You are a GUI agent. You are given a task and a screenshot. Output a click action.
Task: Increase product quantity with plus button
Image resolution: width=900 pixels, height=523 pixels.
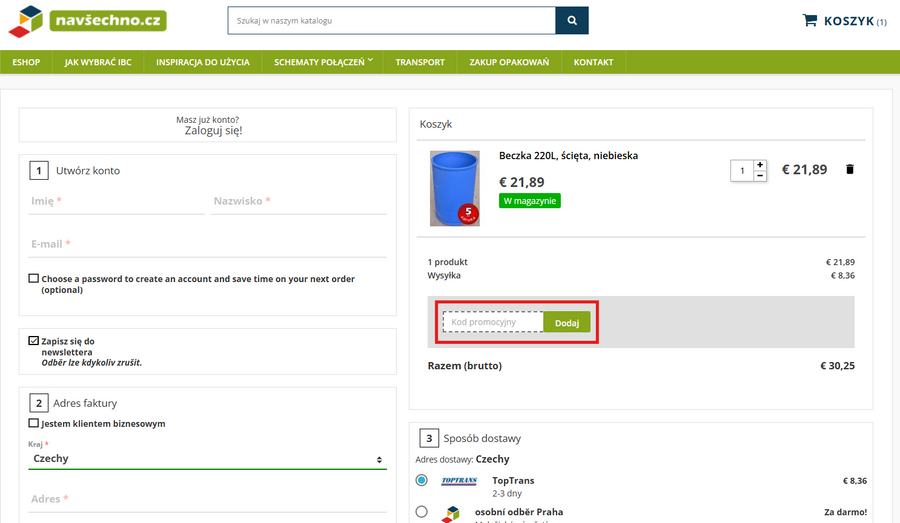coord(760,164)
